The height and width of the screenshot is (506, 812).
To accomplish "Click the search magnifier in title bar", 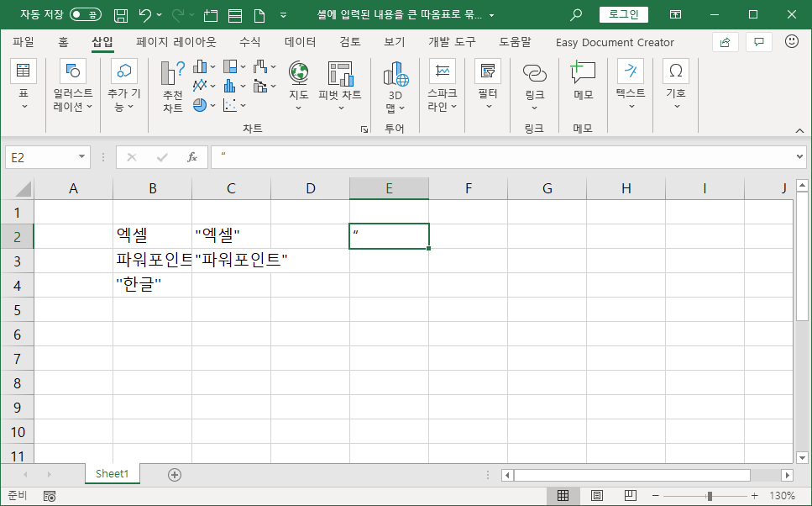I will coord(575,15).
